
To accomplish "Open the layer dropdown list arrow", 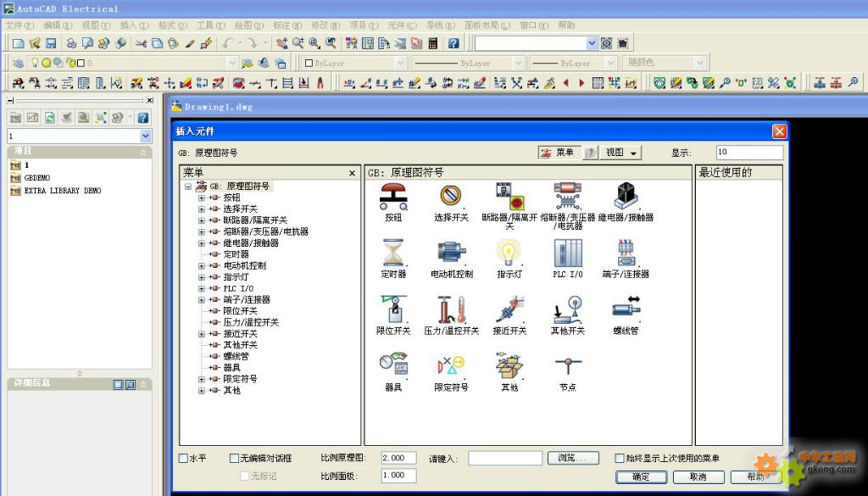I will [232, 63].
